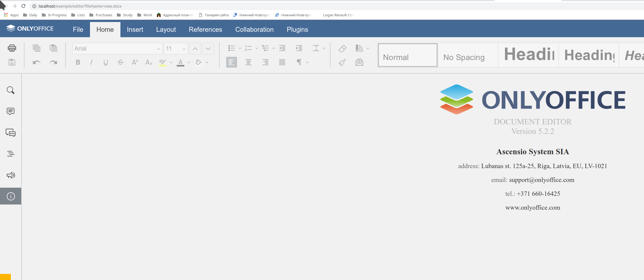This screenshot has width=644, height=280.
Task: Open the document search panel
Action: point(11,90)
